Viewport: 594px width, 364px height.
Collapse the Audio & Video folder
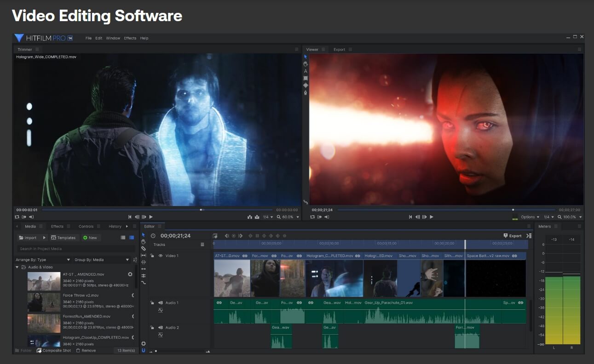point(17,267)
